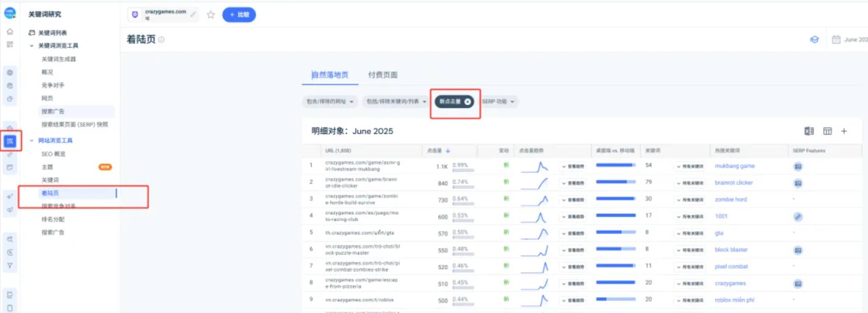Open the 包含/排除的网址 filter dropdown
This screenshot has width=868, height=313.
click(330, 102)
